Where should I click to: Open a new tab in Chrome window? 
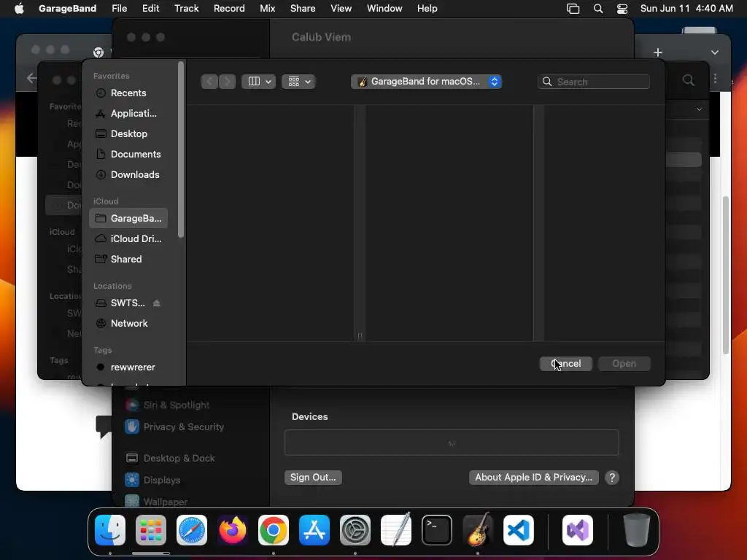[x=658, y=52]
